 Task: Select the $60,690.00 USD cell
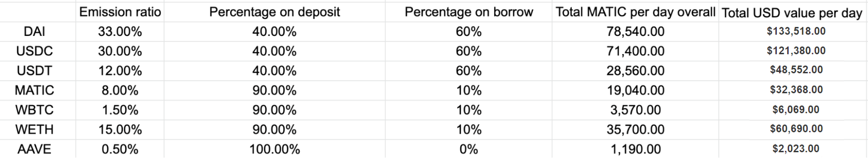click(796, 129)
